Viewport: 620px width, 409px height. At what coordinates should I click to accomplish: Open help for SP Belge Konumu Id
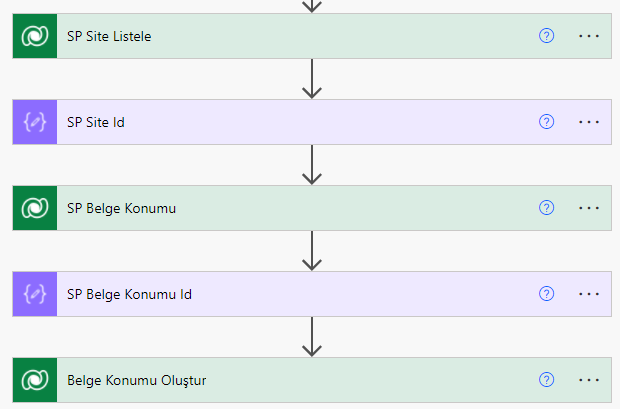[546, 294]
